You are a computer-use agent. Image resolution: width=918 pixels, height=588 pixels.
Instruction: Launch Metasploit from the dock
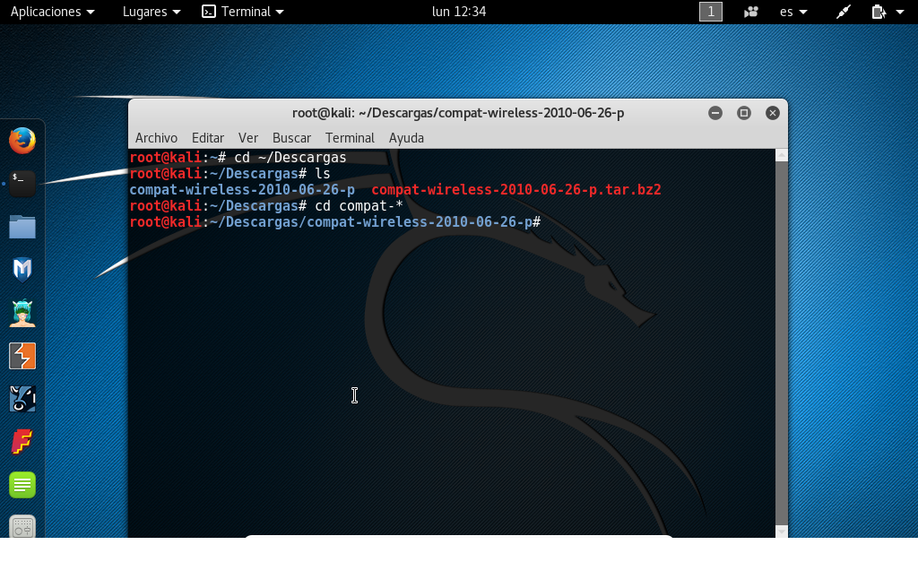pos(22,270)
